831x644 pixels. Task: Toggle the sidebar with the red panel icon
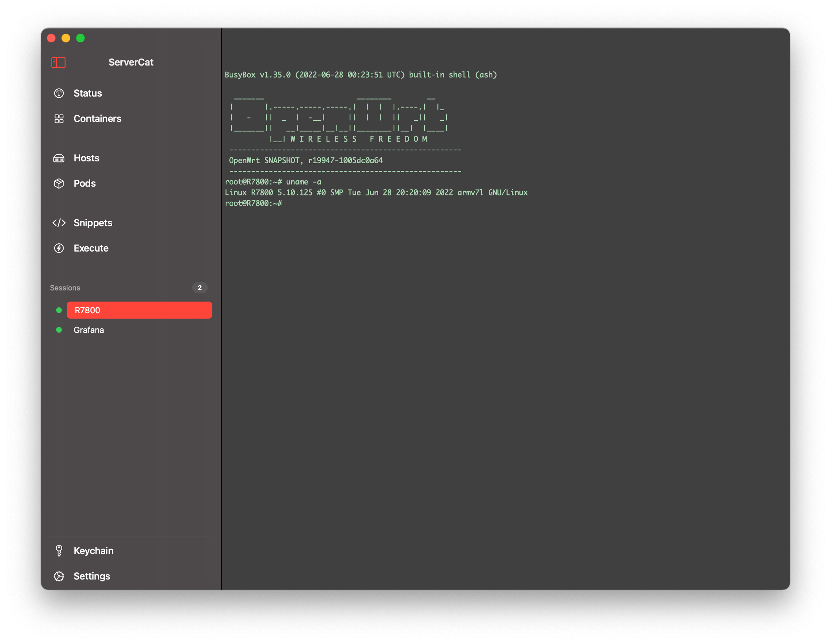58,63
